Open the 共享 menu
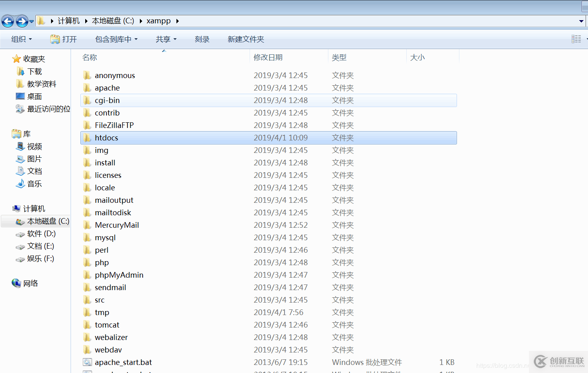 tap(166, 39)
